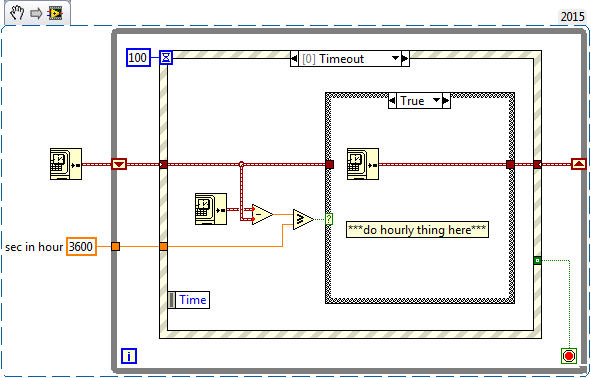591x378 pixels.
Task: Select the Get Date/Time node outside the loop
Action: click(x=66, y=164)
